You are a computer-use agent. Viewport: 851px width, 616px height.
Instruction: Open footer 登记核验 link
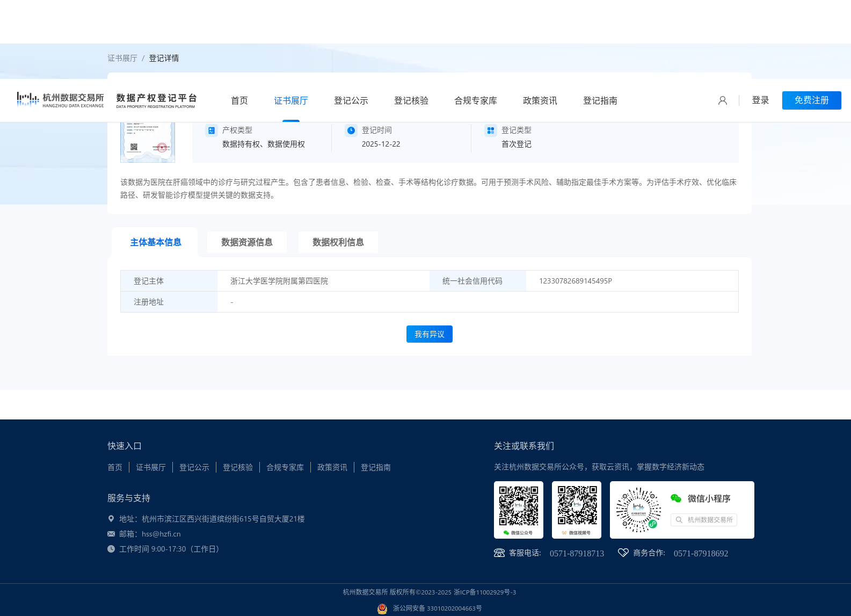pos(238,467)
